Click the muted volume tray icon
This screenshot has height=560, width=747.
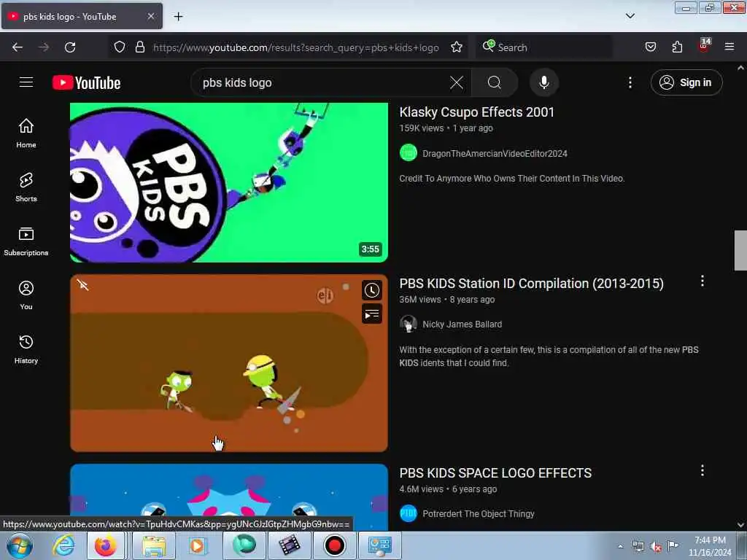(x=656, y=546)
